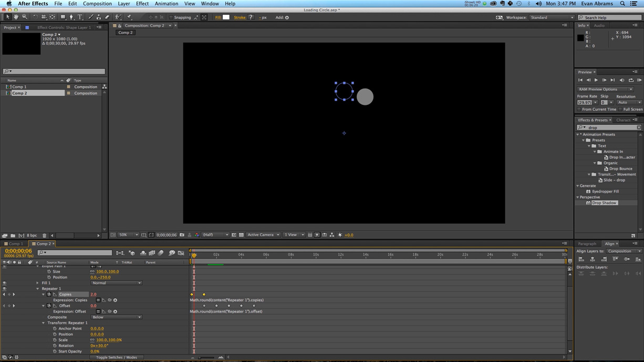
Task: Click the Search Help input field
Action: pyautogui.click(x=609, y=17)
